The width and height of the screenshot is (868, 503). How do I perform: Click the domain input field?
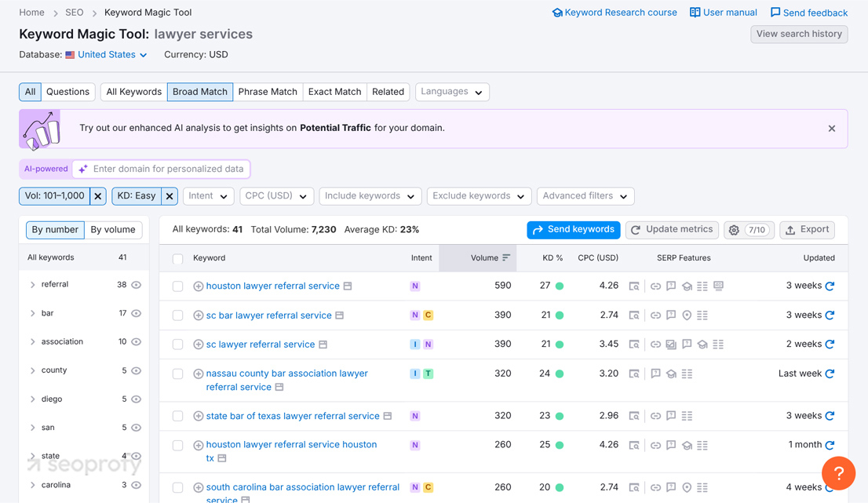[161, 169]
